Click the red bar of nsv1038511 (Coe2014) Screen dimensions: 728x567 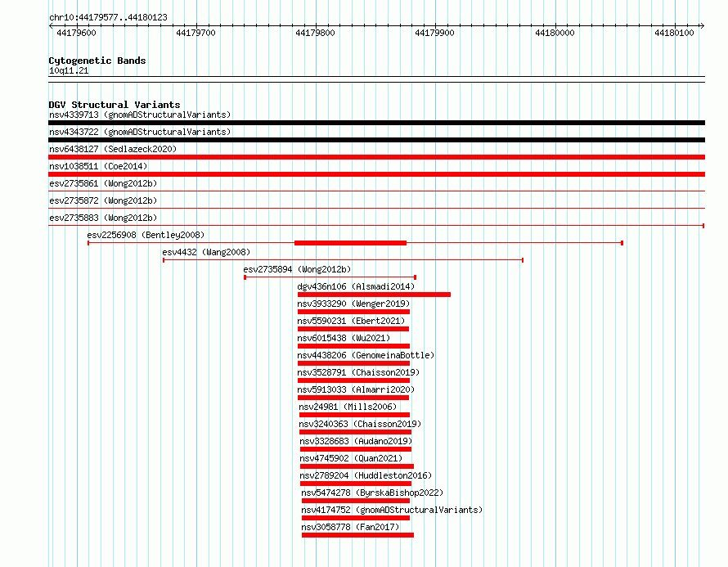376,174
